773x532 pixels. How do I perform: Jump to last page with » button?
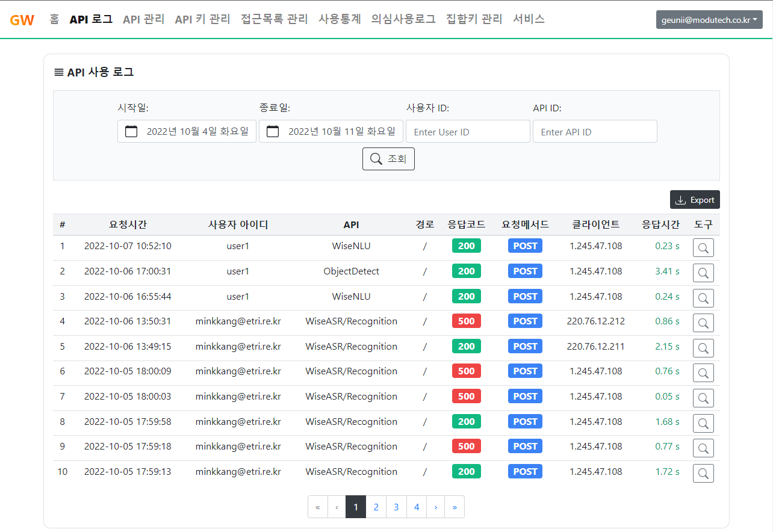(455, 507)
